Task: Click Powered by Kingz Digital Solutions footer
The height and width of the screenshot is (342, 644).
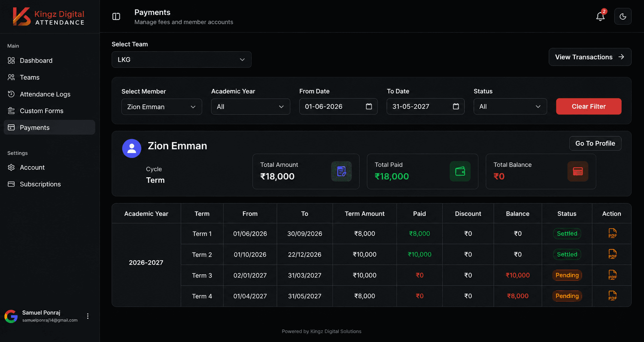Action: click(x=321, y=331)
